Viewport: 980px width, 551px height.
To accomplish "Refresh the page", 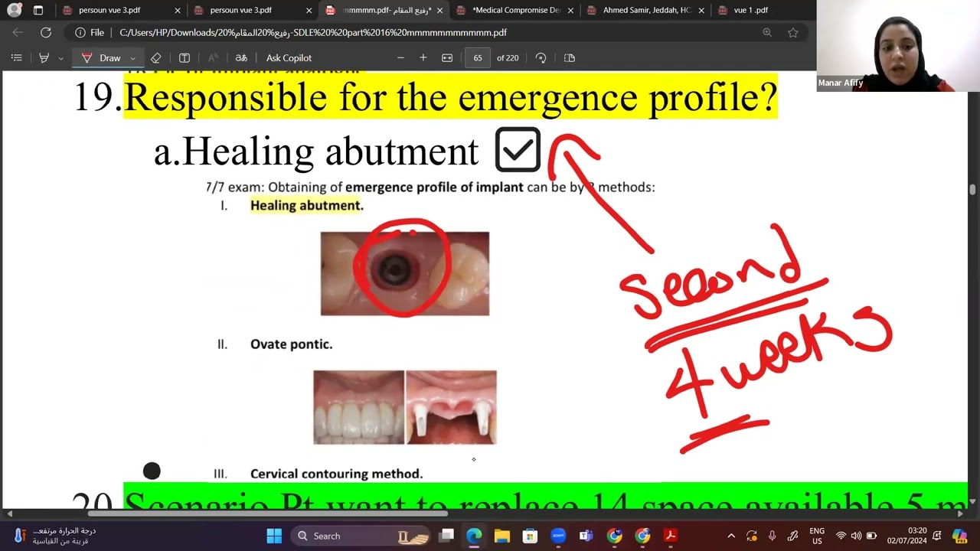I will (46, 32).
